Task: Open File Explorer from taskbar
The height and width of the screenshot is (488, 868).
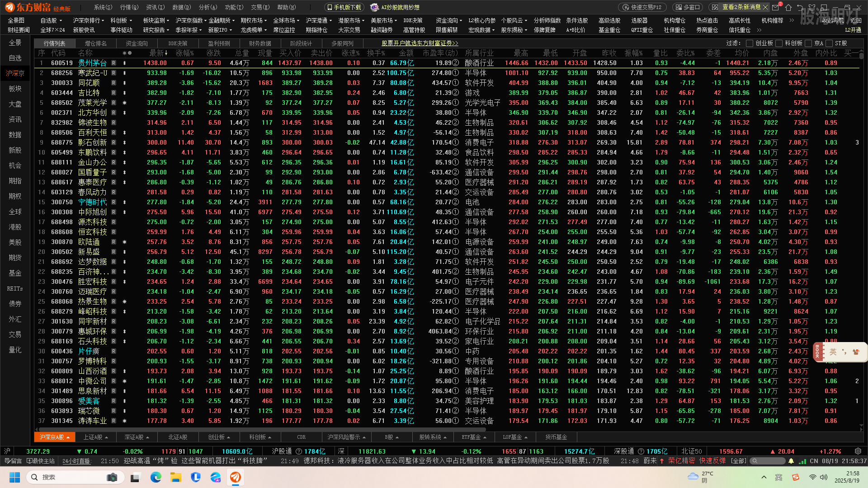Action: click(x=176, y=477)
